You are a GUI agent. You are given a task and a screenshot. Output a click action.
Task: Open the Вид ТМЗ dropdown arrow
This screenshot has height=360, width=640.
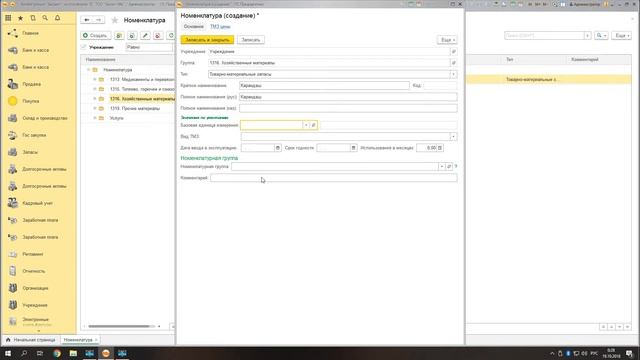click(453, 136)
